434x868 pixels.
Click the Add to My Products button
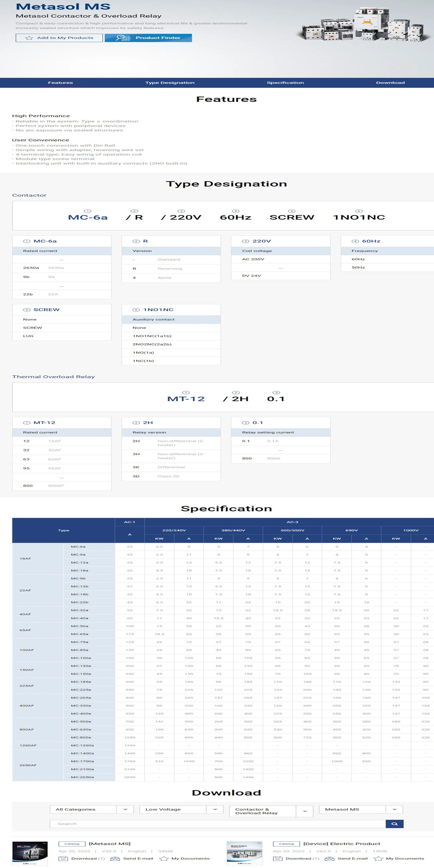click(x=59, y=38)
